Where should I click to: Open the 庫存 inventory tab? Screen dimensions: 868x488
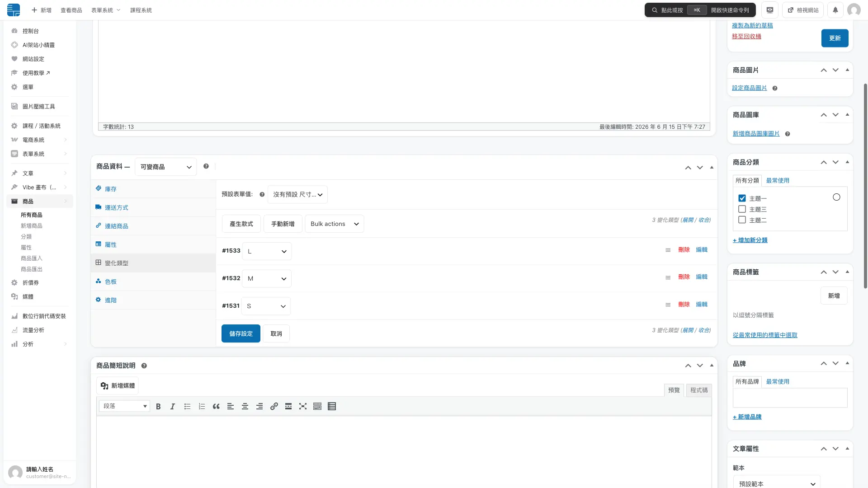coord(153,189)
